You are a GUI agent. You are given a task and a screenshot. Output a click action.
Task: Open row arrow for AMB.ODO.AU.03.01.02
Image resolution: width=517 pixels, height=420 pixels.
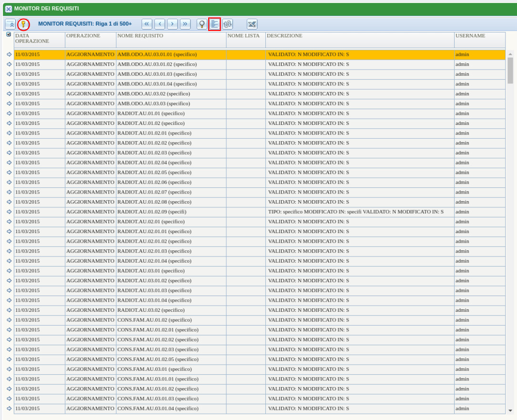[x=9, y=64]
